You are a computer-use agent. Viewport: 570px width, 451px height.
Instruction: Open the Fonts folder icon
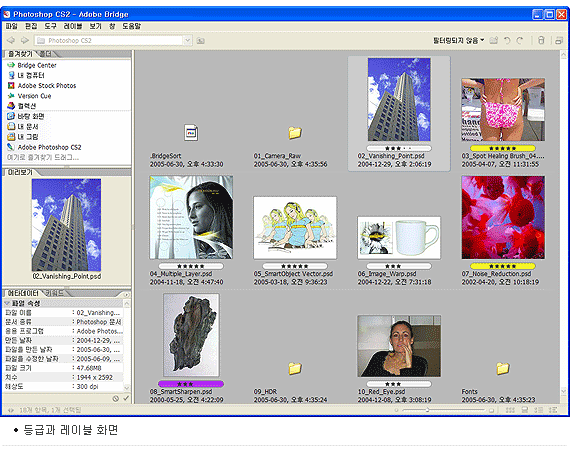pyautogui.click(x=503, y=369)
